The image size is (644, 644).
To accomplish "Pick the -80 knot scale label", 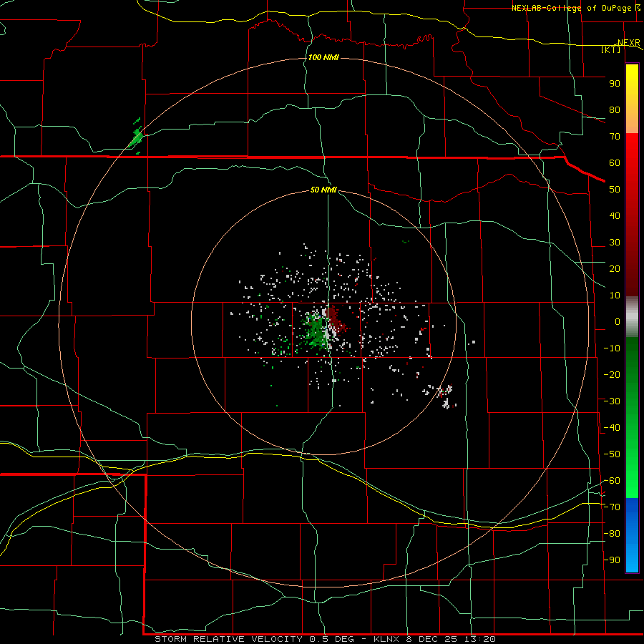I will click(x=612, y=534).
